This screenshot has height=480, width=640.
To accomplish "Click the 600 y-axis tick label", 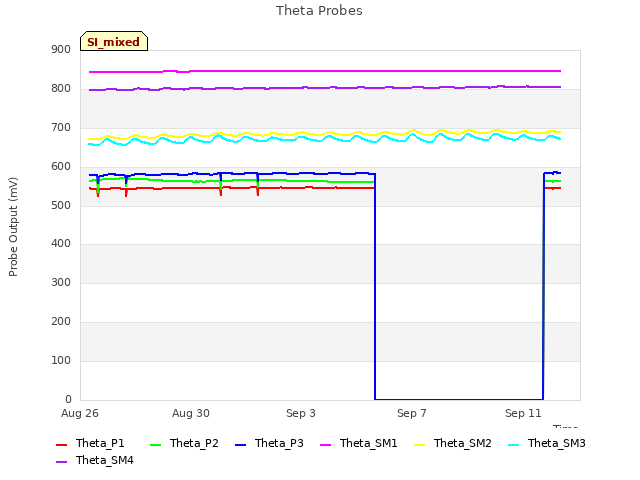I will click(61, 167).
